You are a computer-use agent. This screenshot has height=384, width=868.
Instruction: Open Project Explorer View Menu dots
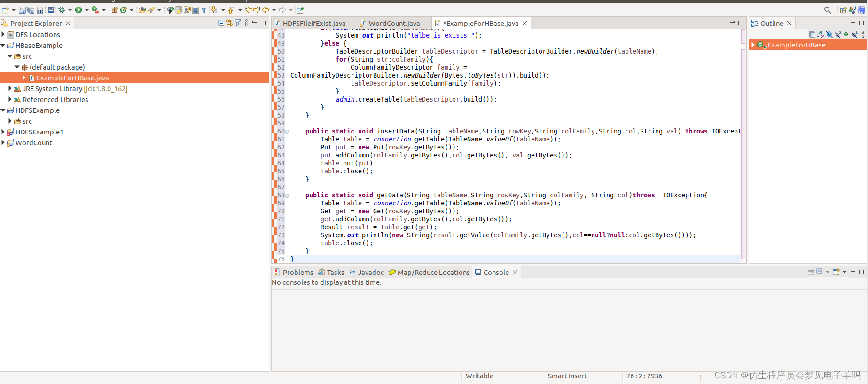tap(246, 23)
